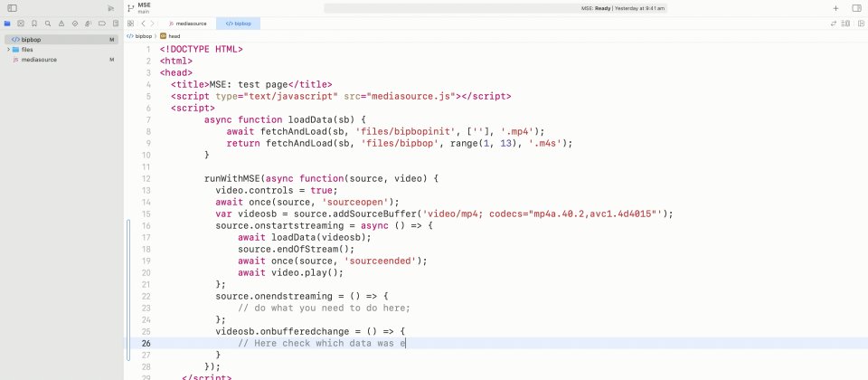Click line number 12 in the gutter
868x380 pixels.
pyautogui.click(x=146, y=179)
